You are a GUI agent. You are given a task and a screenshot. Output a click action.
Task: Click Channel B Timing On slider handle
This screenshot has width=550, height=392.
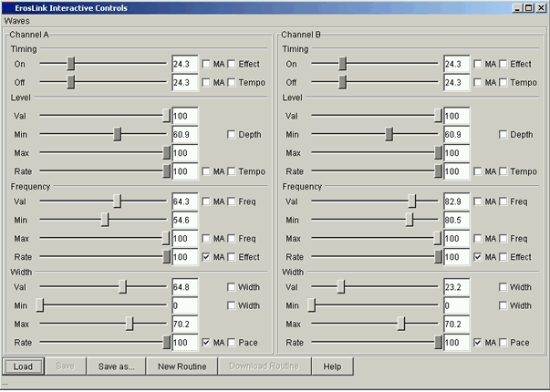point(343,64)
